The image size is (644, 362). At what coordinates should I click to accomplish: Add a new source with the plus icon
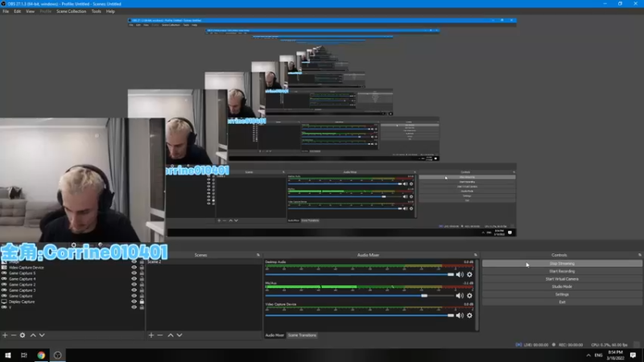tap(5, 335)
